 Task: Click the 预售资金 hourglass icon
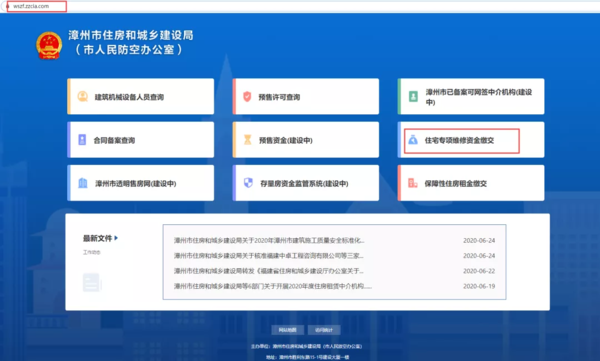(x=248, y=140)
